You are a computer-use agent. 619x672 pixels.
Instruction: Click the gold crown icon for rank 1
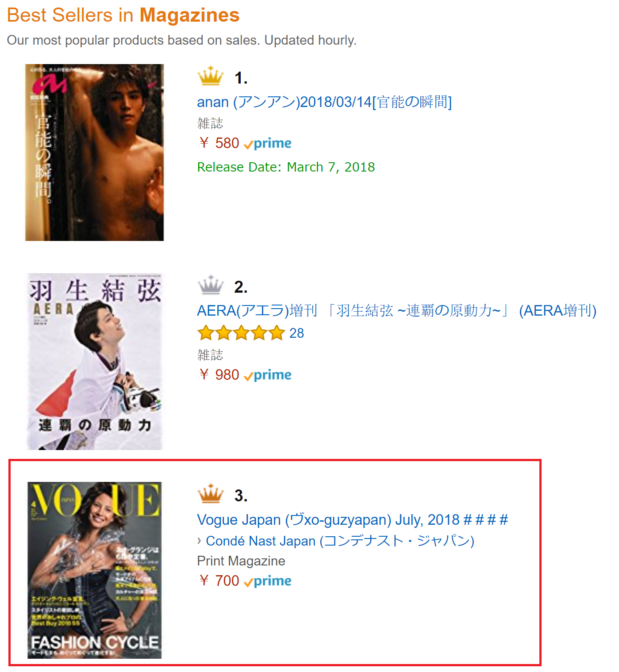211,76
